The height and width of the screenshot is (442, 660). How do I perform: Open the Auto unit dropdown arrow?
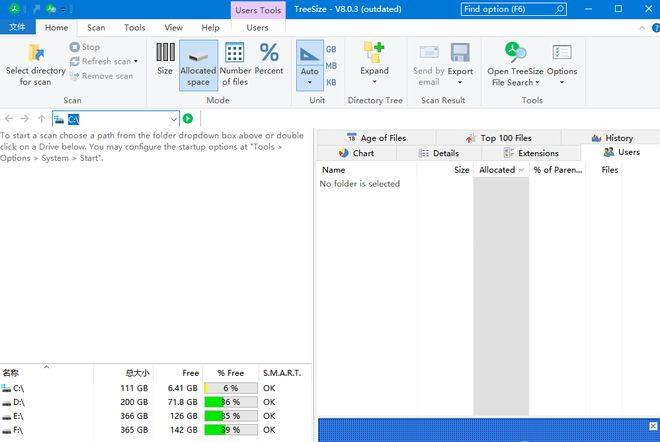pos(309,83)
